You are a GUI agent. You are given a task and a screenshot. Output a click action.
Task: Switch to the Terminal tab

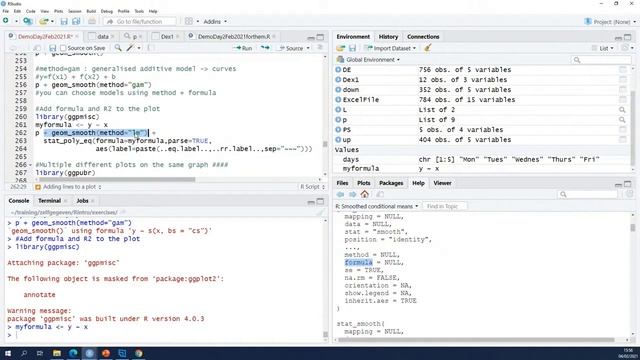(49, 201)
